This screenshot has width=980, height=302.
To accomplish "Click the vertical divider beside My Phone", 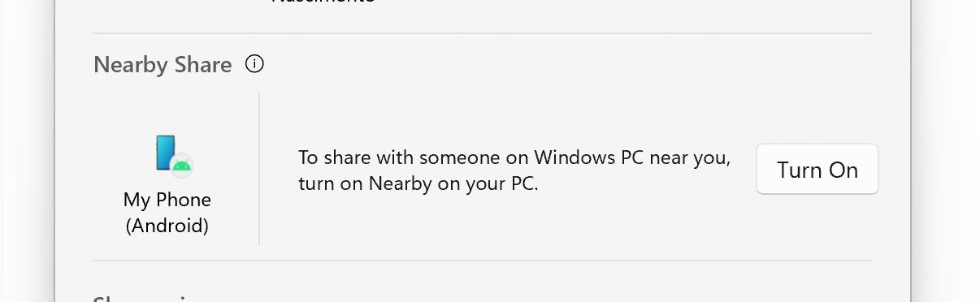I will pos(259,168).
